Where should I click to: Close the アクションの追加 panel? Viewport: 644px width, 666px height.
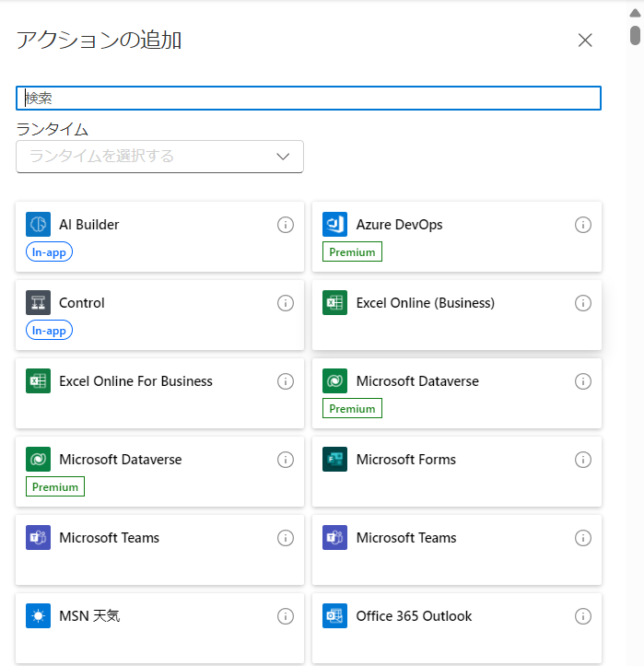click(x=585, y=41)
